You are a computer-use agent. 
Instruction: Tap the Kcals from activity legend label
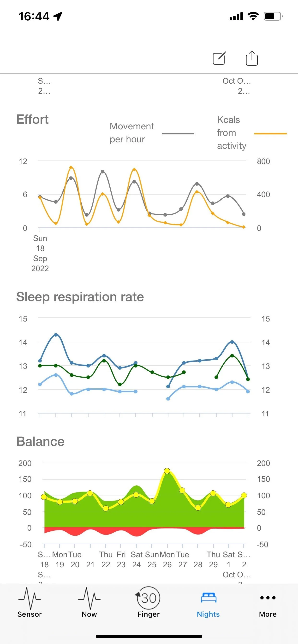point(232,133)
